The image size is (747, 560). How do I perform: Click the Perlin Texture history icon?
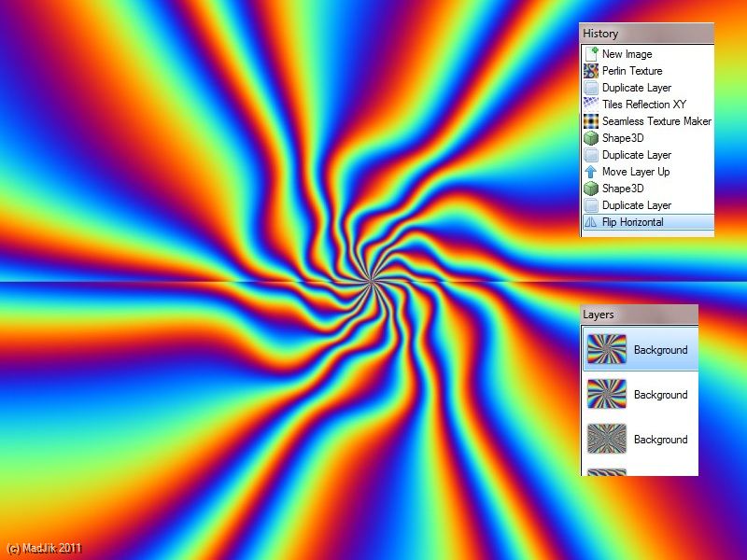click(591, 71)
